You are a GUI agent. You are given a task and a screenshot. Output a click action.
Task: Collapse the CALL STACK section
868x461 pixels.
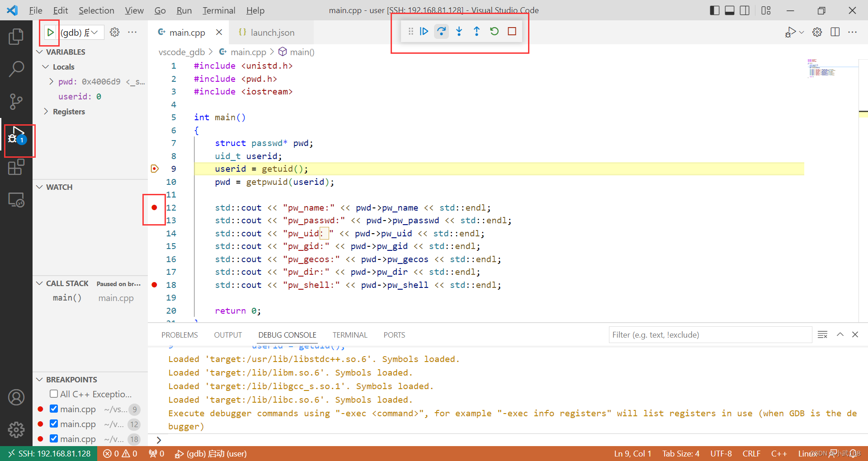click(x=40, y=283)
